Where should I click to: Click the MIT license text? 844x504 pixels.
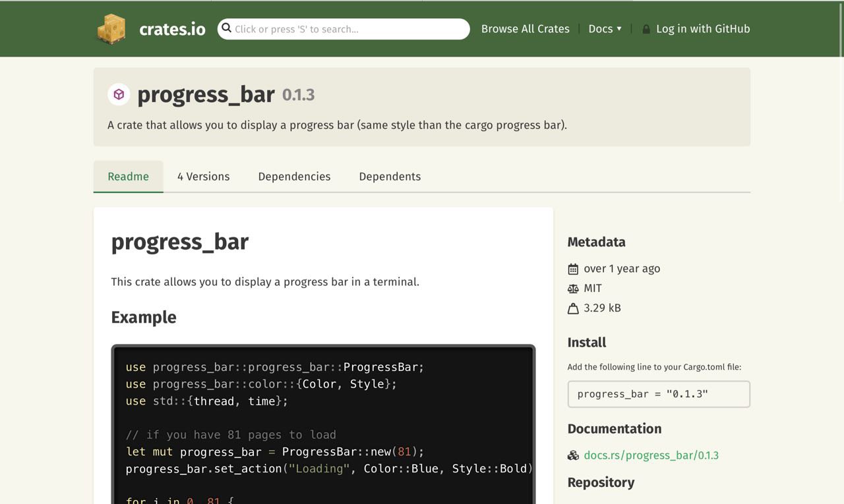tap(593, 289)
